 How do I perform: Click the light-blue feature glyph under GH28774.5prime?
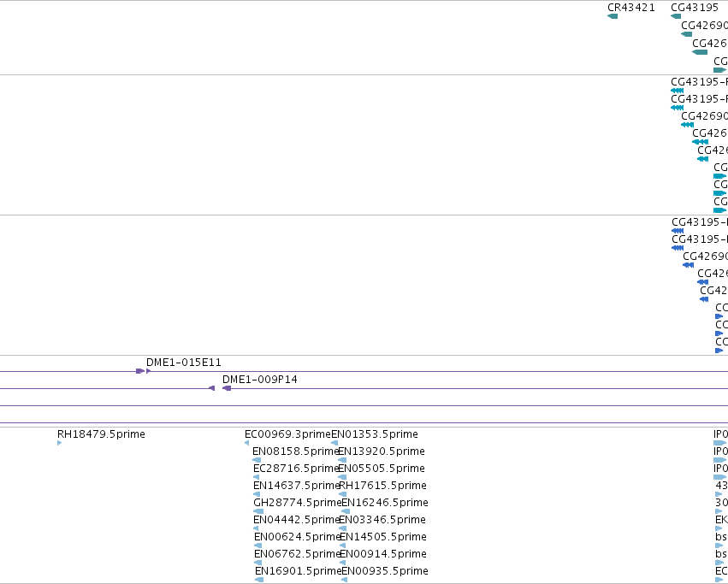click(x=258, y=511)
